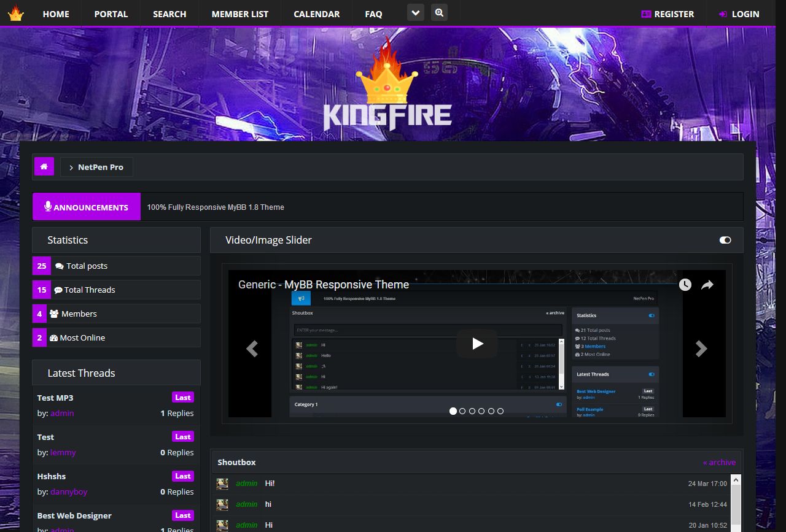Click Last badge for Best Web Designer
This screenshot has height=532, width=786.
183,515
